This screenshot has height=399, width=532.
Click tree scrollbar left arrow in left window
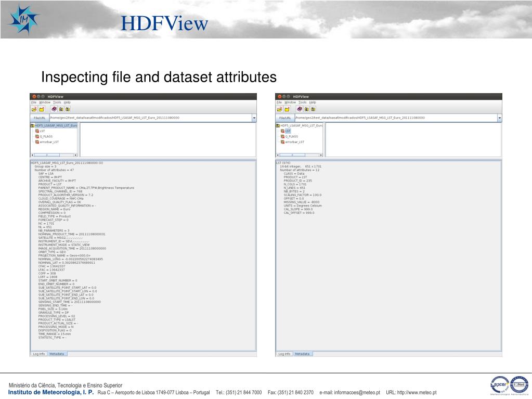coord(32,155)
